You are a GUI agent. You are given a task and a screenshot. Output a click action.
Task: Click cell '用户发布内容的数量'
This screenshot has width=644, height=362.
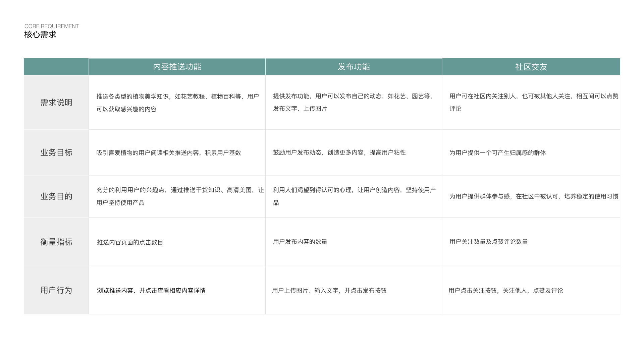354,242
